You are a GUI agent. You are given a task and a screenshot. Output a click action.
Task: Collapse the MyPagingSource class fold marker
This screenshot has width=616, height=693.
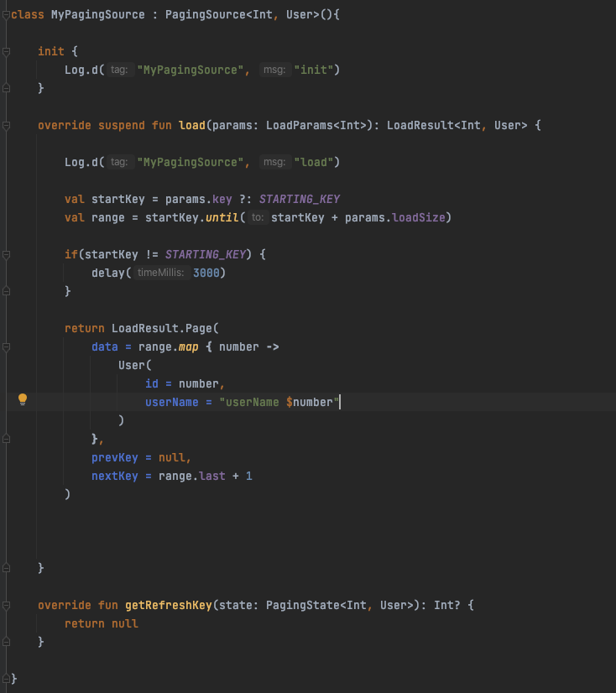coord(6,15)
